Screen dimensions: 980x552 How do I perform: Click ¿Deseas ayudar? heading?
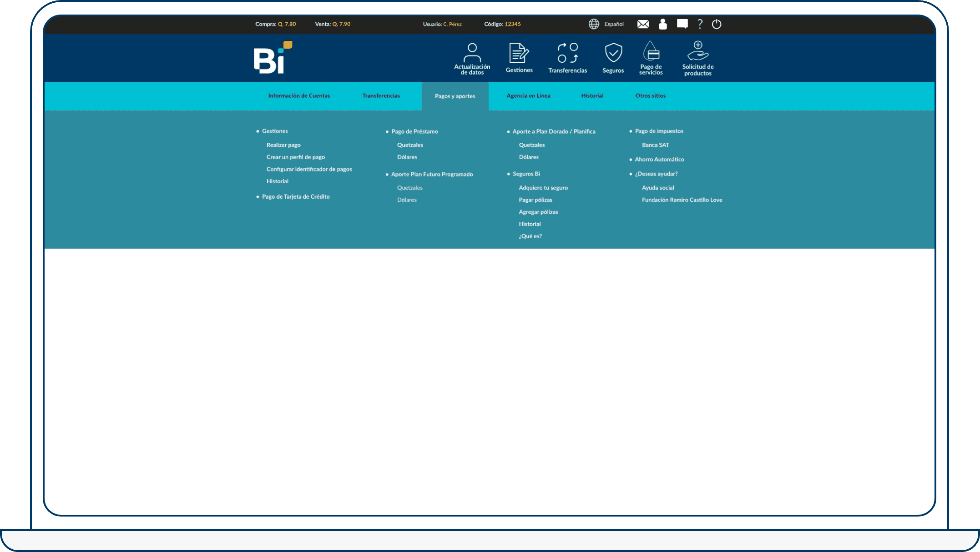pyautogui.click(x=656, y=174)
